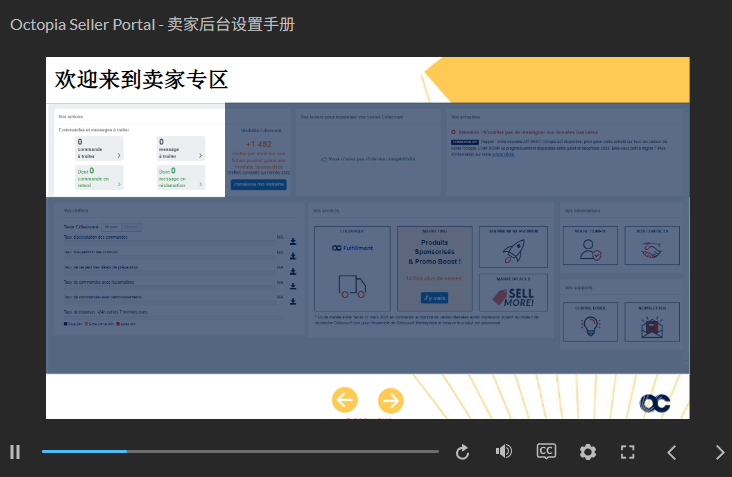This screenshot has width=732, height=477.
Task: Click the 'Vos chiffres' panel heading
Action: 76,211
